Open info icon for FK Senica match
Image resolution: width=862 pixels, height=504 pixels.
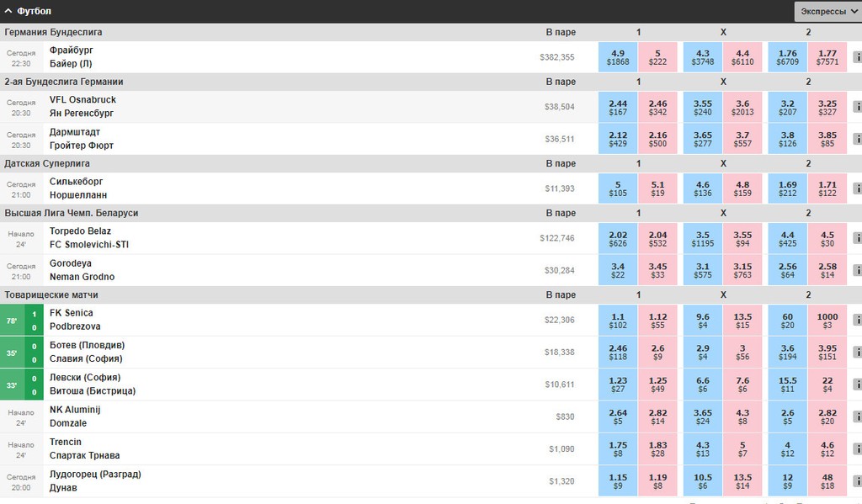coord(857,320)
